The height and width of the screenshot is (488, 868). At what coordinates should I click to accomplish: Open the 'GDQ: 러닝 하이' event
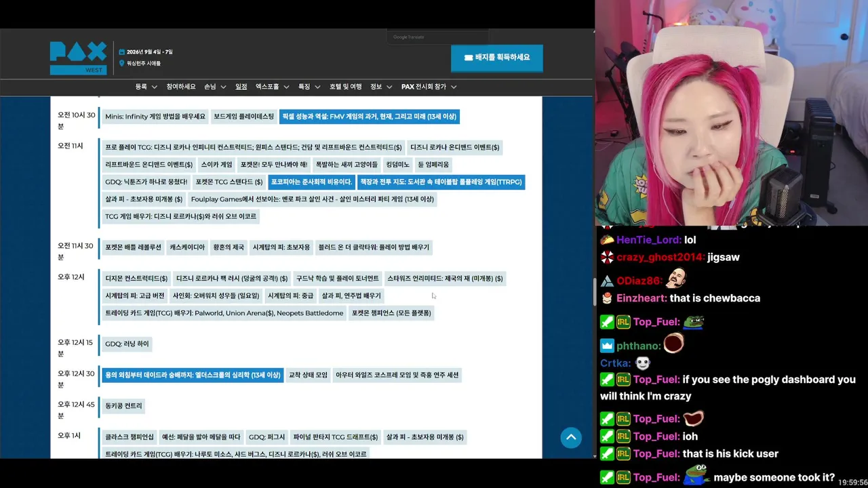pyautogui.click(x=127, y=344)
